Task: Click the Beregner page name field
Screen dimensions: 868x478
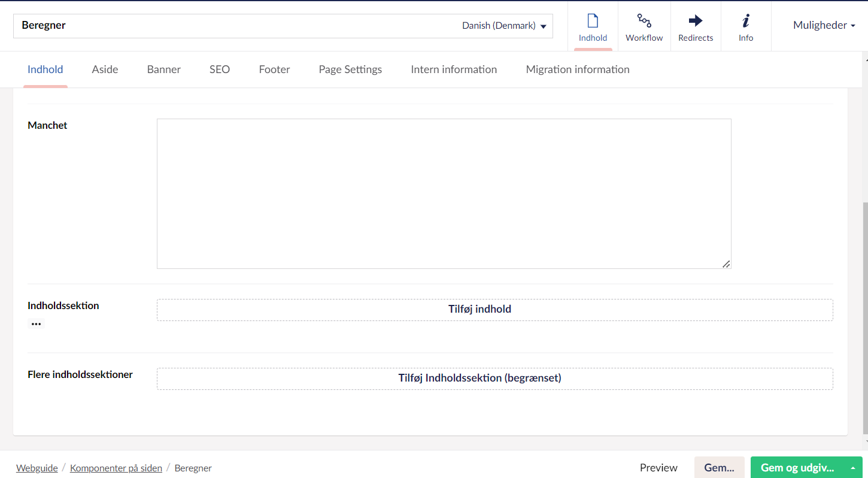Action: click(233, 26)
